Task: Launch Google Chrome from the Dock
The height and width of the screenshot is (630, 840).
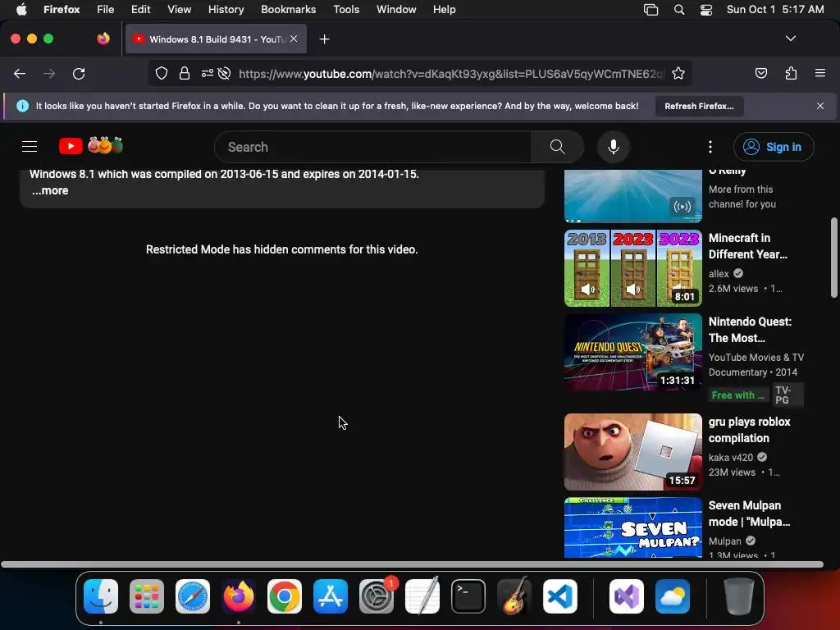Action: (285, 596)
